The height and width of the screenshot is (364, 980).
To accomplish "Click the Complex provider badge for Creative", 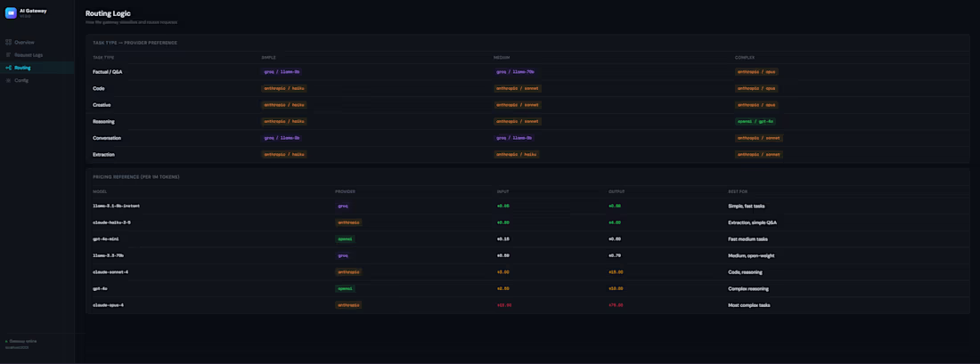I will pyautogui.click(x=757, y=105).
